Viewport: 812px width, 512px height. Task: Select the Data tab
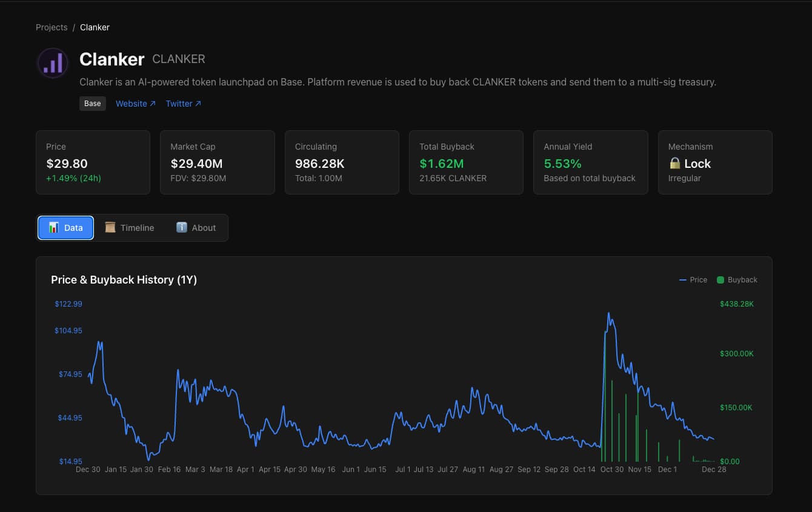click(x=65, y=228)
